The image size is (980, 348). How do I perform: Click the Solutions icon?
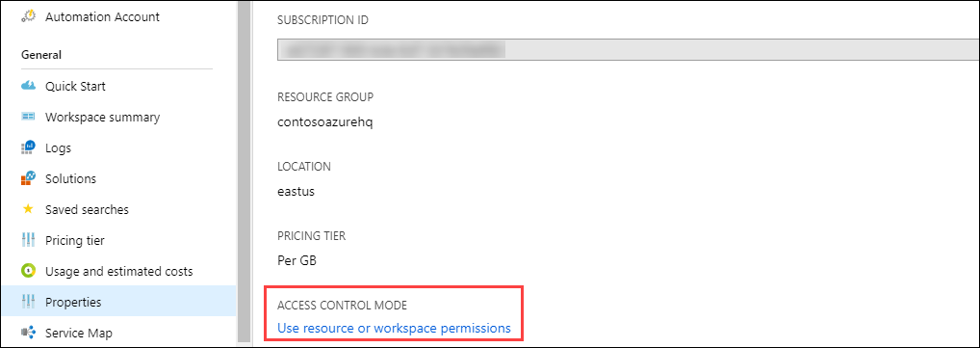pos(29,178)
